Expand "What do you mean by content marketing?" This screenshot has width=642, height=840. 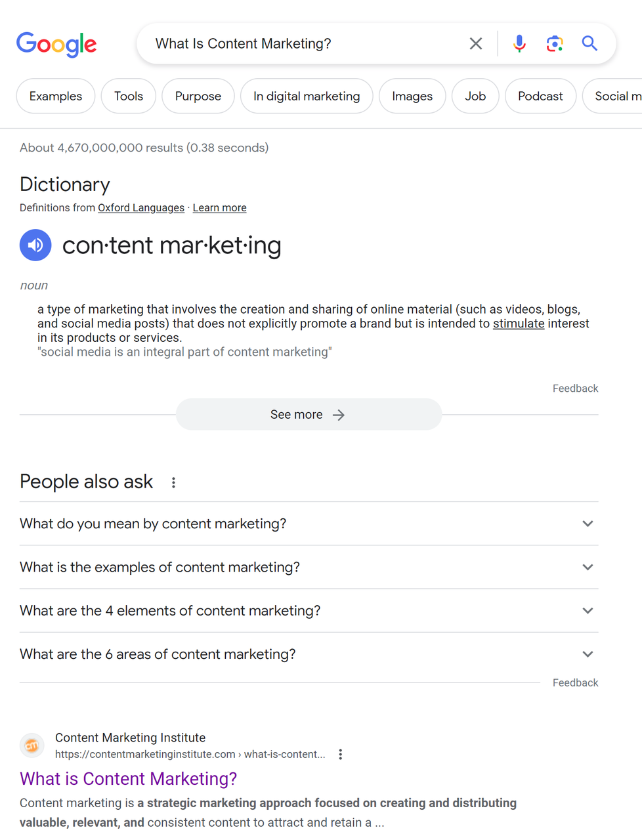pos(309,524)
